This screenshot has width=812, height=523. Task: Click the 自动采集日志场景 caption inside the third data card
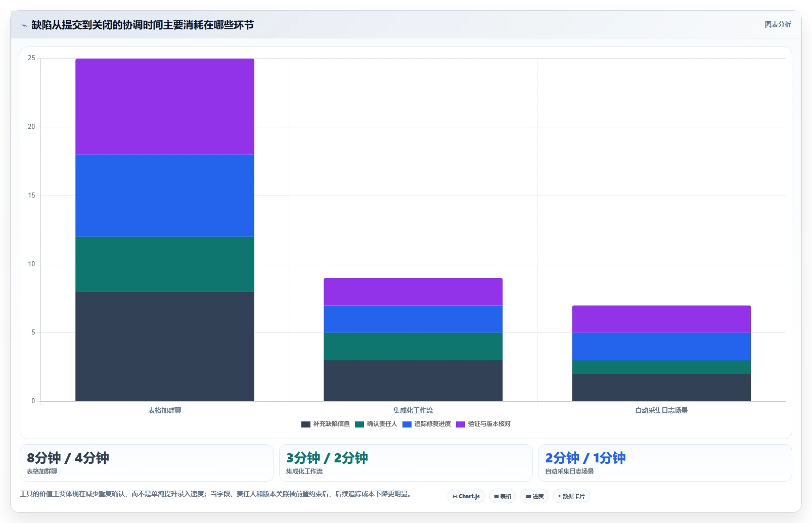(569, 471)
